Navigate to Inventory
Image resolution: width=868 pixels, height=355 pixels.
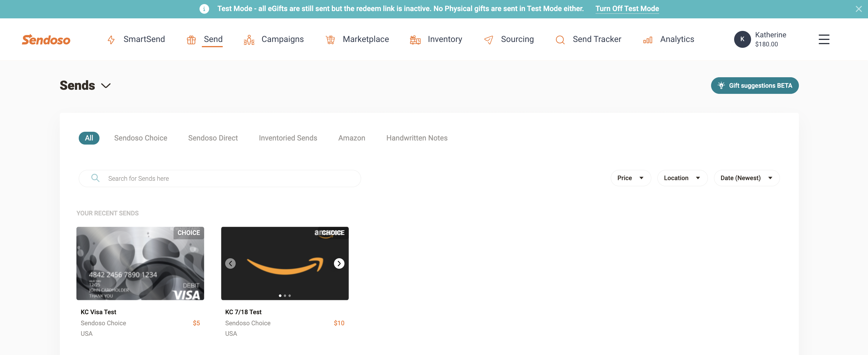click(x=445, y=39)
